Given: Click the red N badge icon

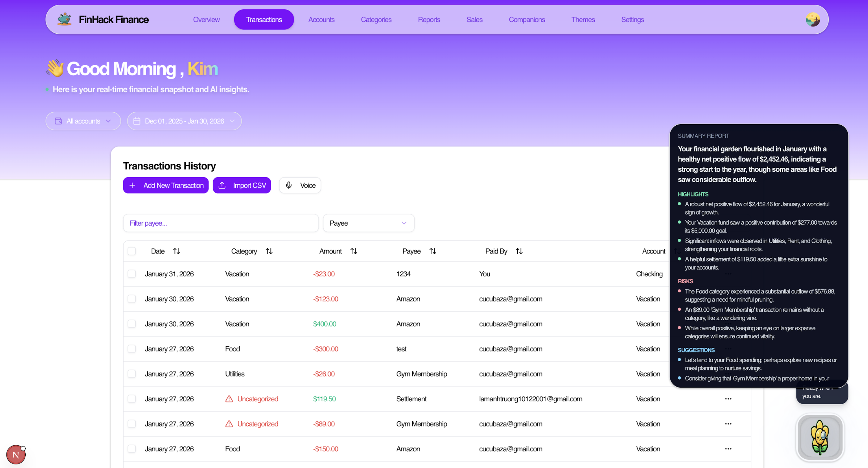Looking at the screenshot, I should 16,454.
